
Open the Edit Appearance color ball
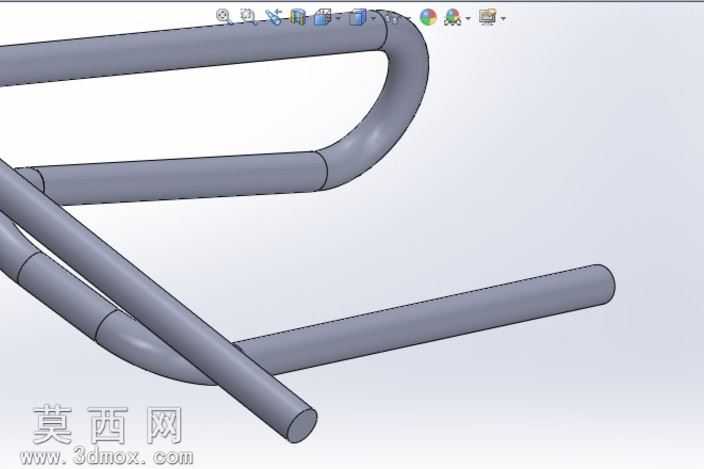click(x=428, y=18)
